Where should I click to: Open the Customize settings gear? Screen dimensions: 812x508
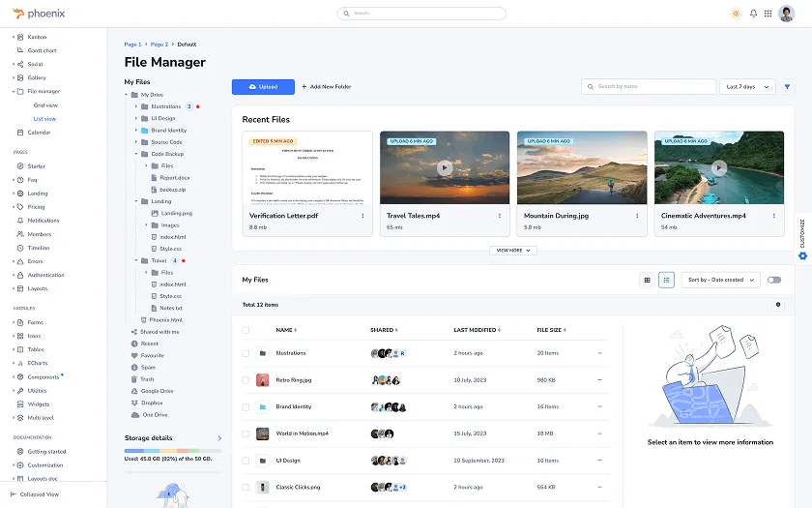(x=802, y=256)
